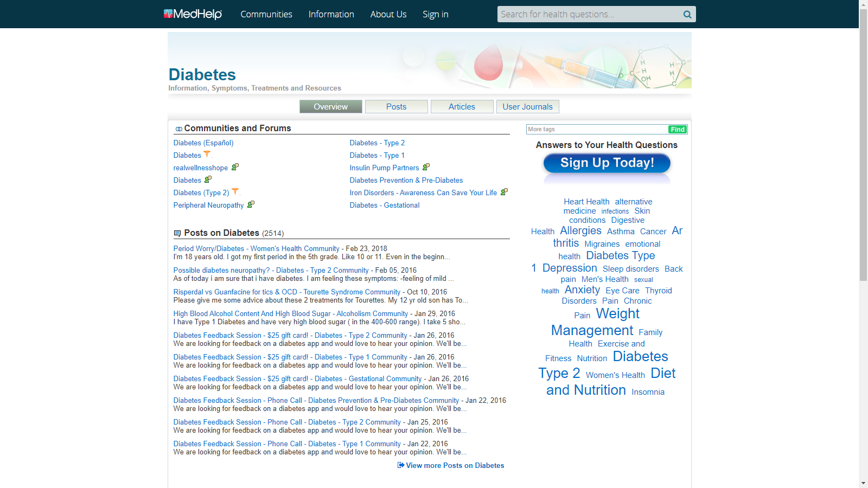Click the Men's Health tag

click(605, 279)
